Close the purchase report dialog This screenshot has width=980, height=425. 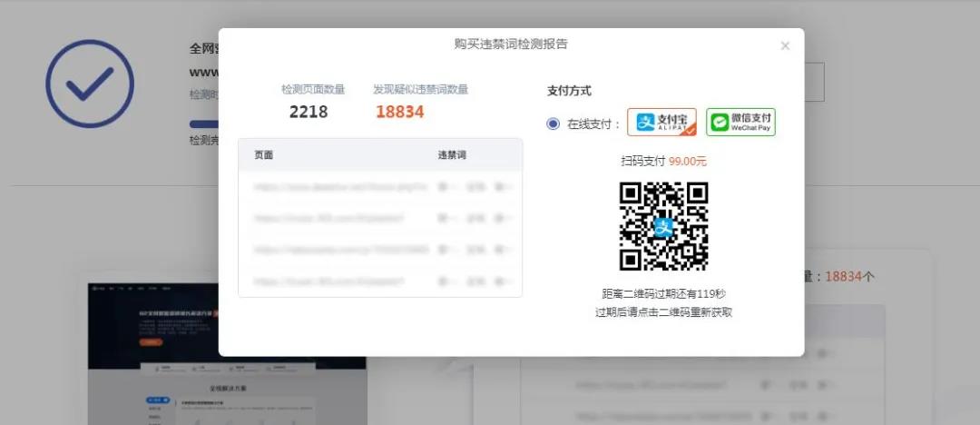tap(785, 45)
